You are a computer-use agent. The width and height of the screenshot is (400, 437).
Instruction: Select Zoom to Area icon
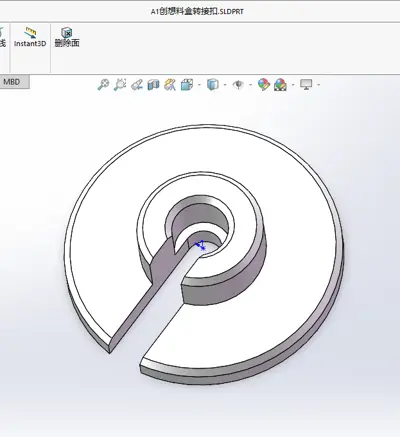120,84
